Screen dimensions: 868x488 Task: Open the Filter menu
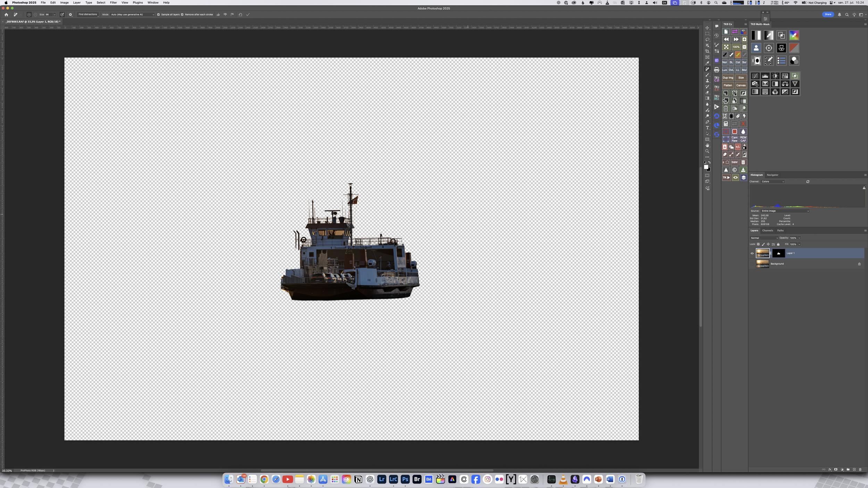click(113, 2)
